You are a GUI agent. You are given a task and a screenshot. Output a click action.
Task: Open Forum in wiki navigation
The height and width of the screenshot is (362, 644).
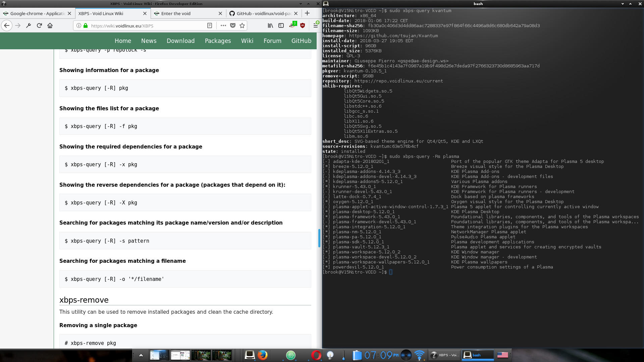[x=272, y=41]
